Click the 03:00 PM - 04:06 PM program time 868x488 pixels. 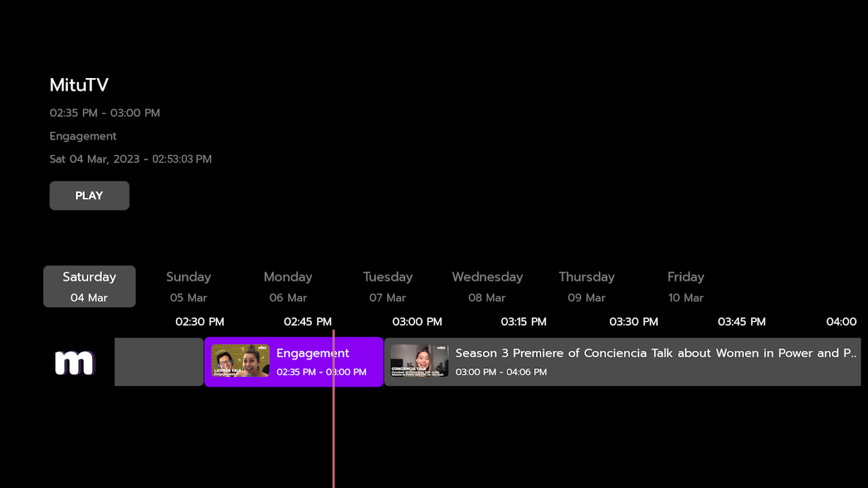pos(501,372)
